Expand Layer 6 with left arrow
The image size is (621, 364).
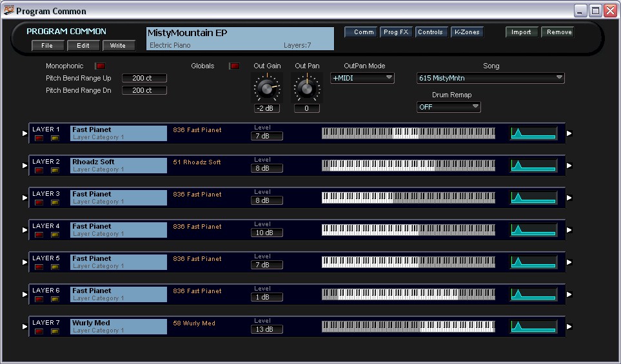(25, 295)
